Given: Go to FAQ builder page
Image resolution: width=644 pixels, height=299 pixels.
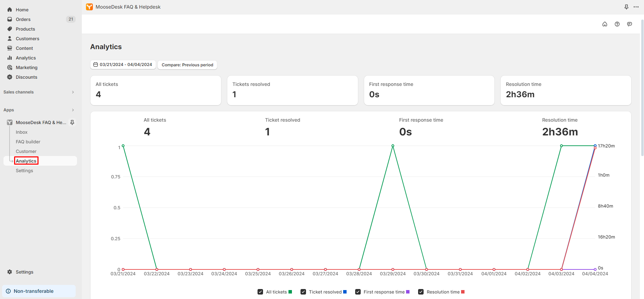Looking at the screenshot, I should tap(28, 142).
